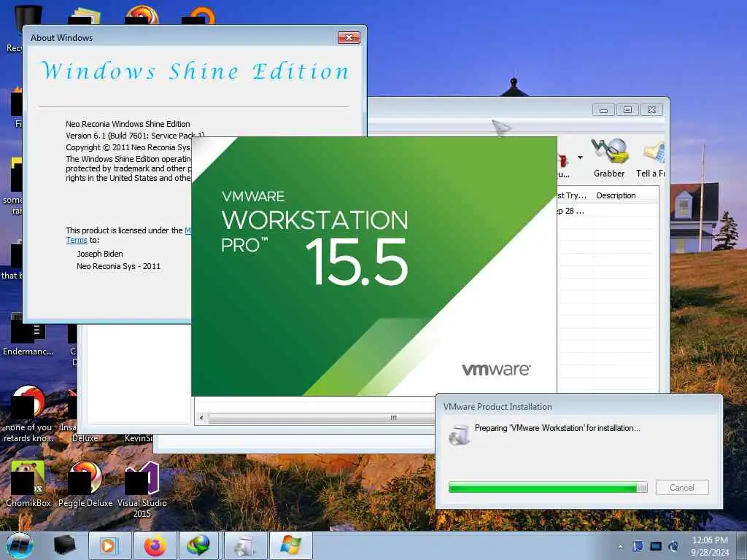
Task: Switch to Internet Download Manager taskbar button
Action: pos(198,545)
